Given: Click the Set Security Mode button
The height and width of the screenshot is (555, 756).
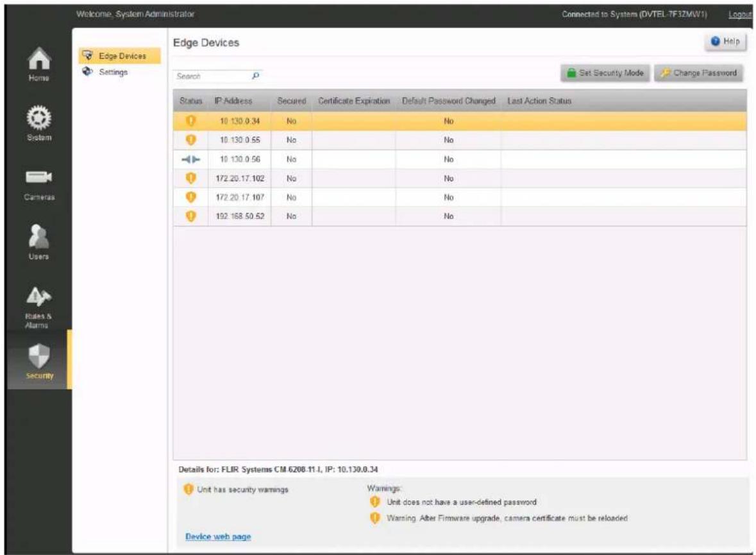Looking at the screenshot, I should 605,73.
